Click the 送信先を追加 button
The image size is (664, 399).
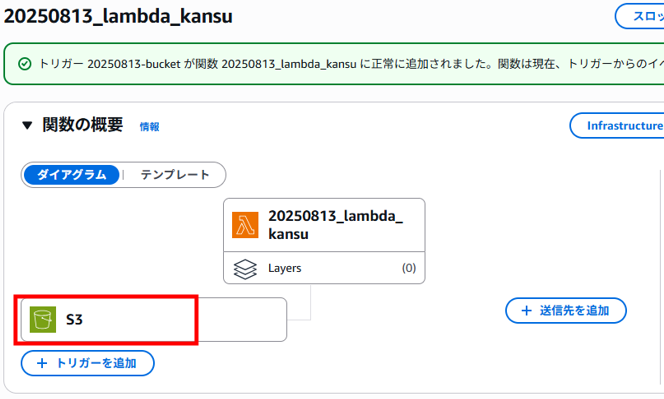(x=566, y=310)
